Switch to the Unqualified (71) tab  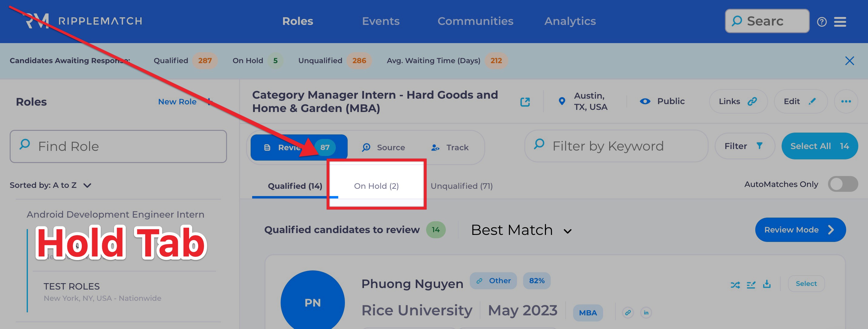pos(461,186)
